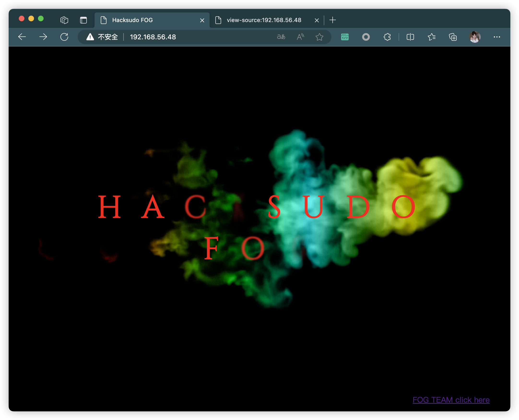The image size is (519, 420).
Task: Go forward to the next page
Action: point(43,37)
